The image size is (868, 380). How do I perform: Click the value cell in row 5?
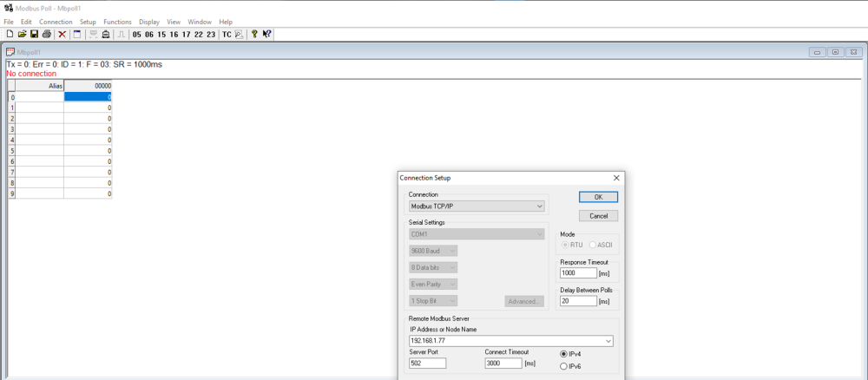tap(88, 150)
